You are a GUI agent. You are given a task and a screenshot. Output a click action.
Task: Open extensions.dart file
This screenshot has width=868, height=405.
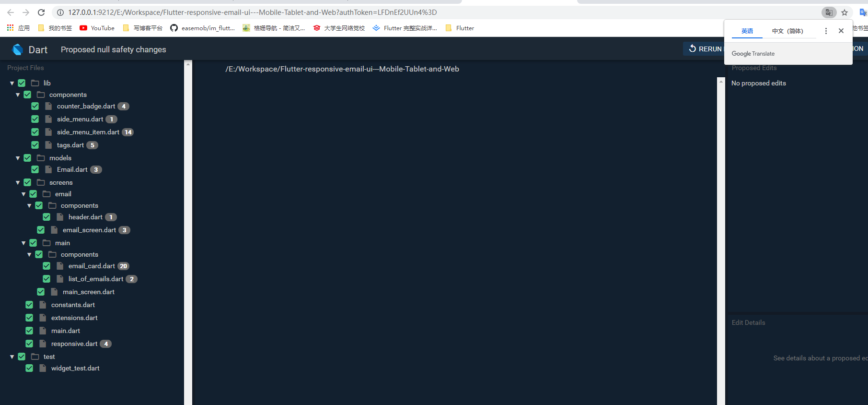click(x=74, y=318)
